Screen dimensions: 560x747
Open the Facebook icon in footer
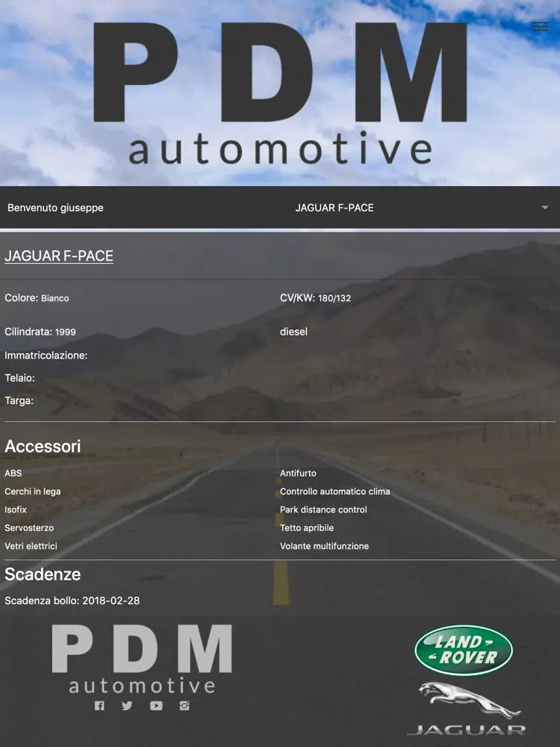click(99, 706)
